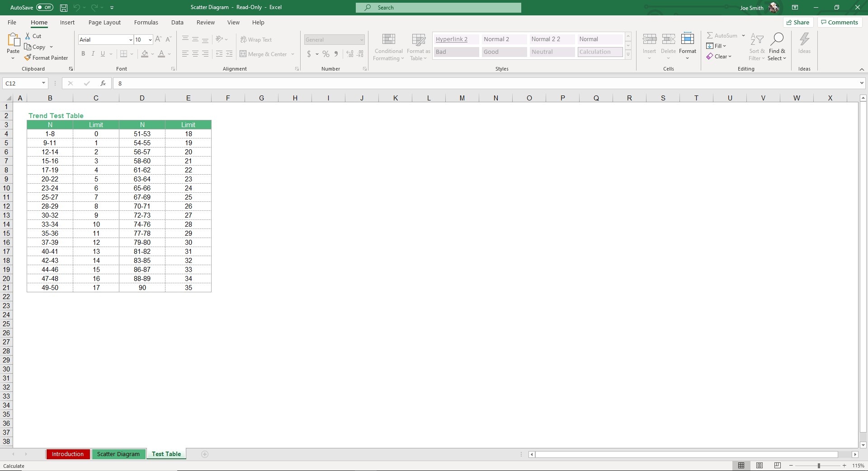Click the Undo icon
This screenshot has height=471, width=868.
(76, 8)
